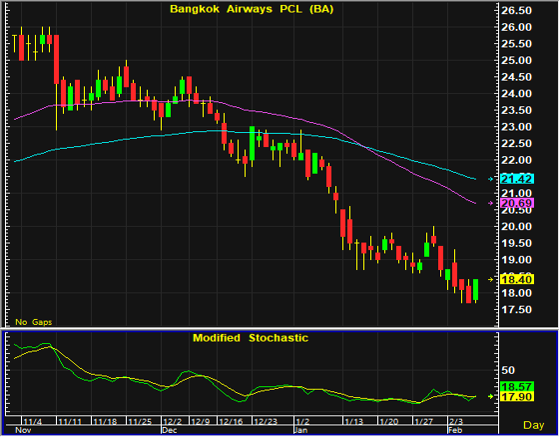
Task: Click the yellow arrow beside the 18.40 price
Action: coord(491,279)
